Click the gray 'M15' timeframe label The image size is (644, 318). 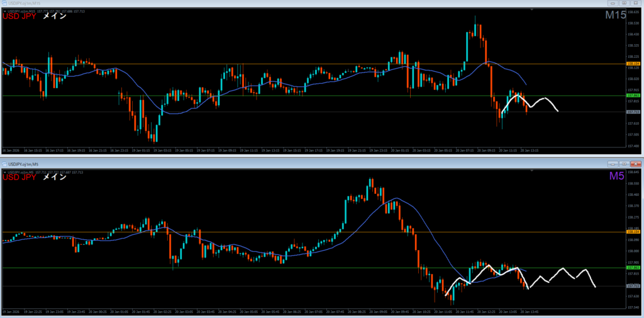click(615, 16)
